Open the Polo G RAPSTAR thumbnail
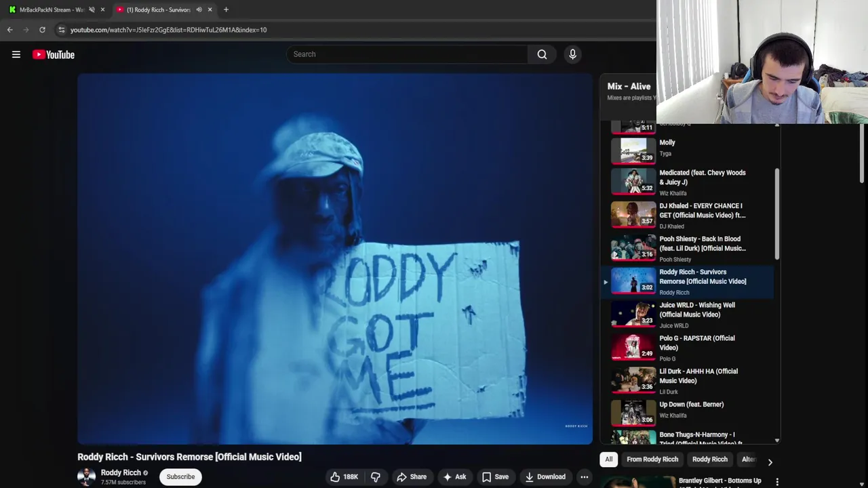This screenshot has width=868, height=488. 633,348
